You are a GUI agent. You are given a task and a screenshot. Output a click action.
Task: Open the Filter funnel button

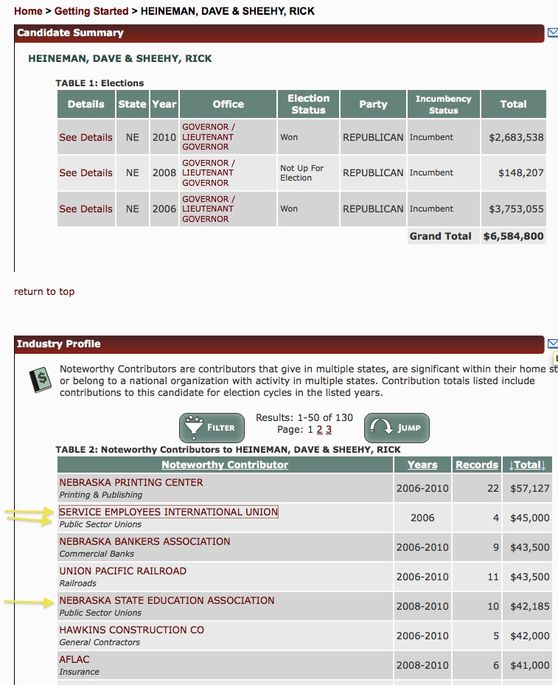[x=212, y=428]
